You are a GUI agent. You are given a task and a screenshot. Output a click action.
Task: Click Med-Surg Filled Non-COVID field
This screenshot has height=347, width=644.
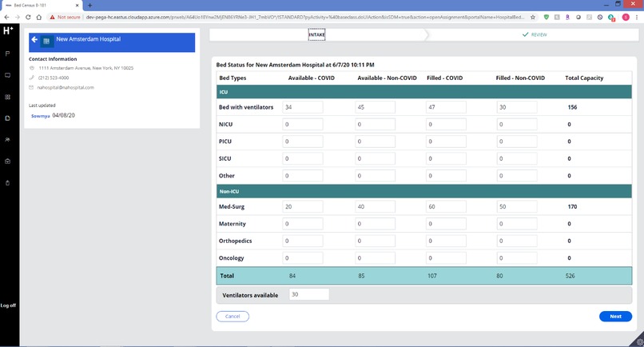[x=517, y=207]
